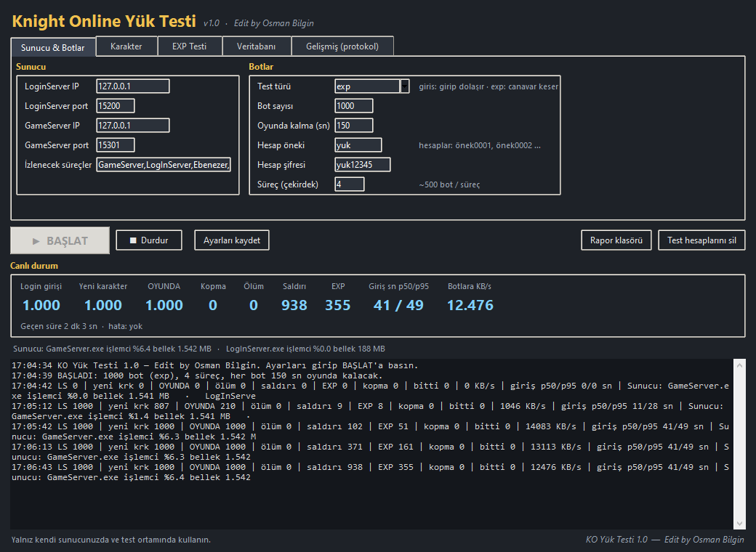The width and height of the screenshot is (756, 552).
Task: Go to the Gelişmiş (protokol) tab
Action: point(342,46)
